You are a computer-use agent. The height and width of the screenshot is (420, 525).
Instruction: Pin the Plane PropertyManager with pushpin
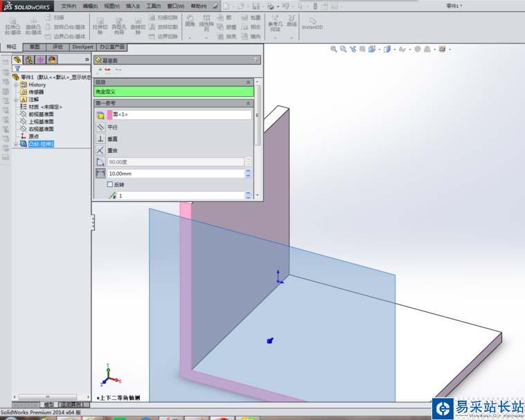coord(118,70)
